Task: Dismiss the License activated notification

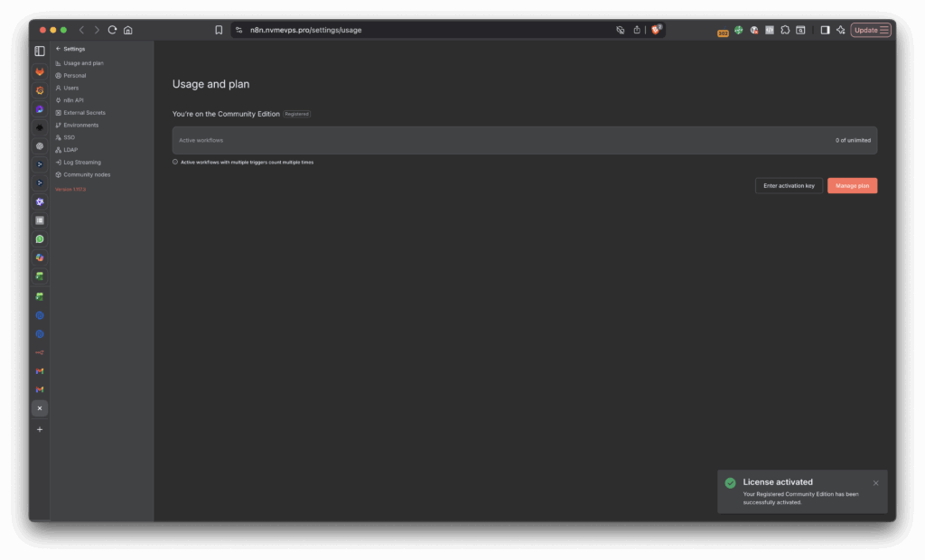Action: click(875, 483)
